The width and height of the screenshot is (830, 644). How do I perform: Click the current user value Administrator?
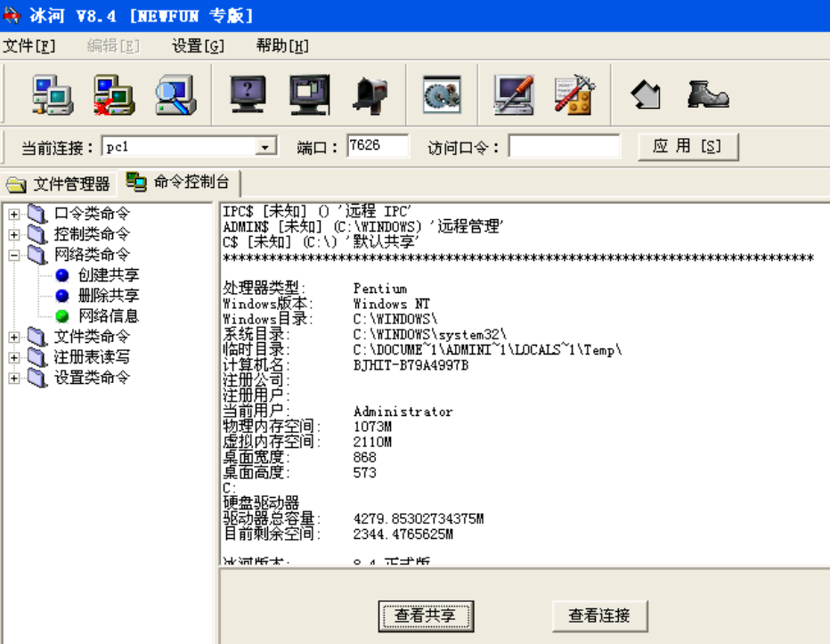403,412
